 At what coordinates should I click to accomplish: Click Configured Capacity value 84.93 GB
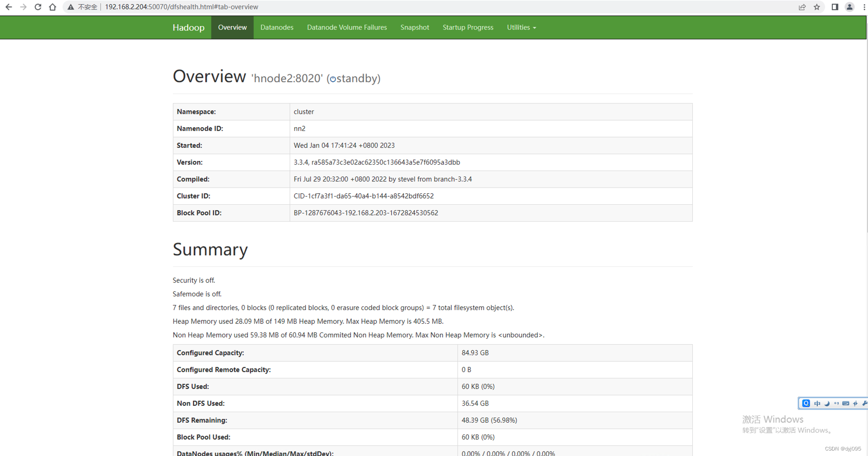[x=475, y=353]
